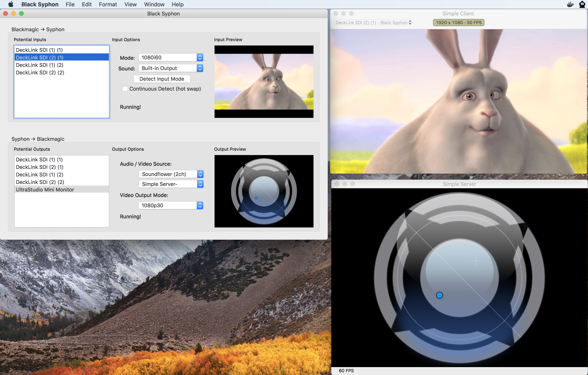Close the Simple Server window
Screen dimensions: 588x375
[x=337, y=184]
